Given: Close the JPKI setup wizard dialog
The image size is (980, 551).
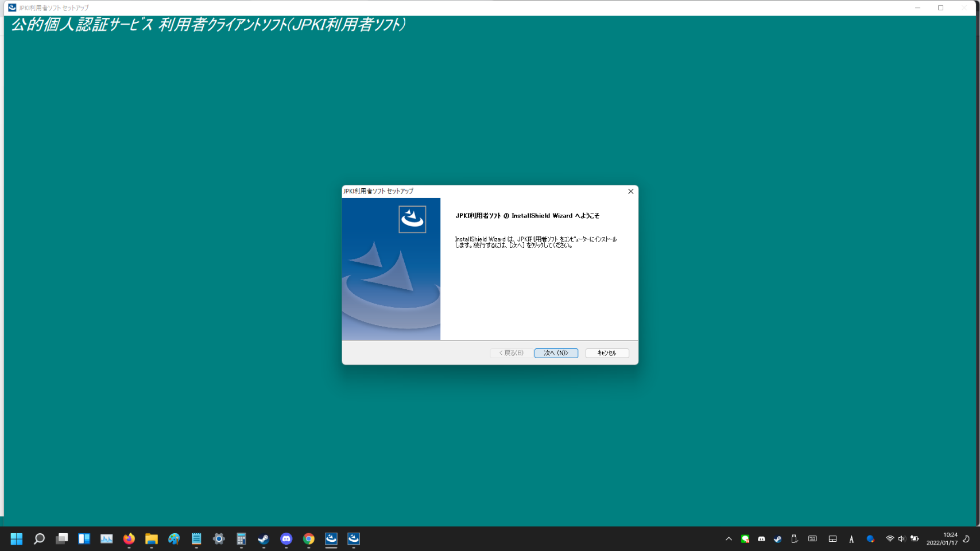Looking at the screenshot, I should click(x=630, y=192).
